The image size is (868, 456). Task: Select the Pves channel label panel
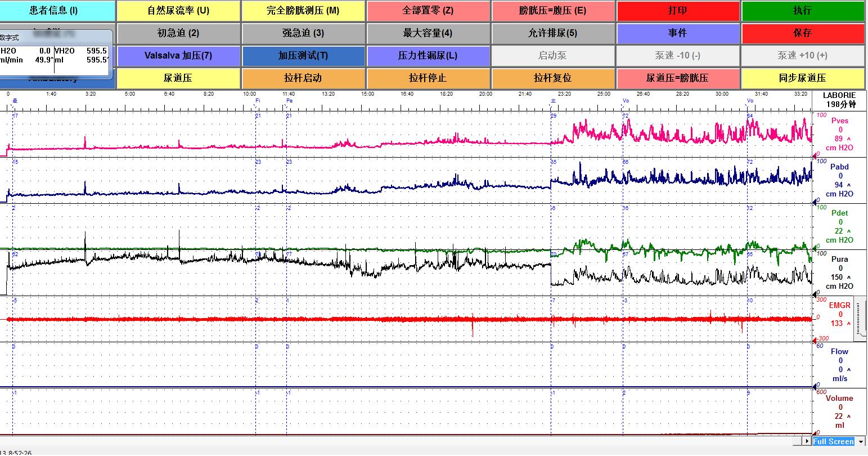839,134
